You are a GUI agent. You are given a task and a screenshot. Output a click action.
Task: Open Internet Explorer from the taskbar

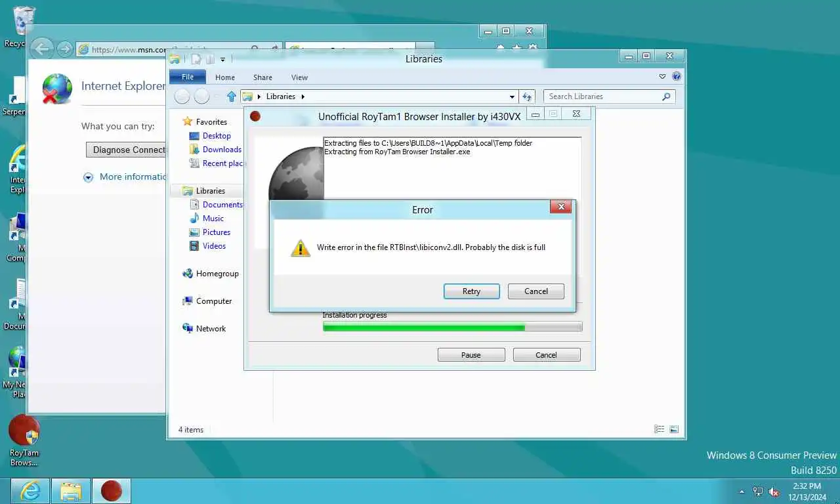pos(30,491)
